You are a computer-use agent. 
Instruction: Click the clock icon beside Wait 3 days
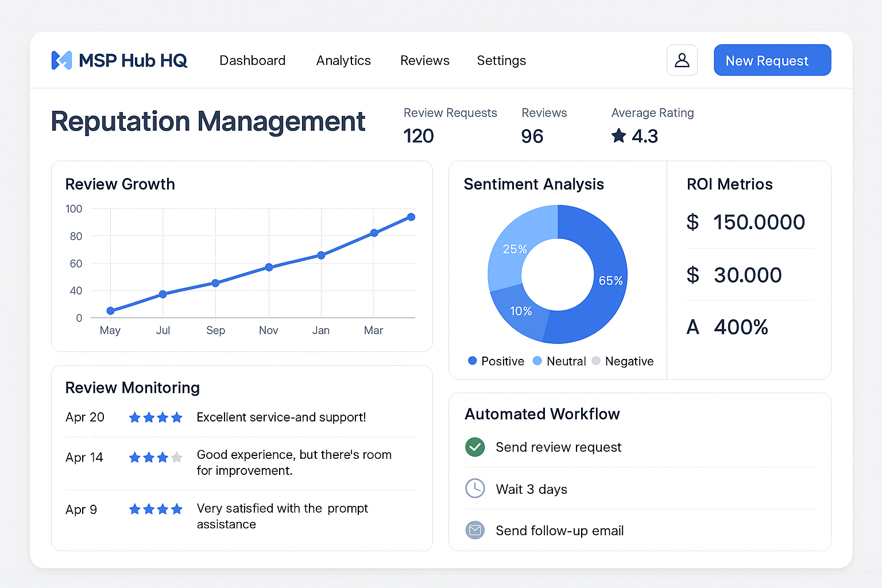475,489
